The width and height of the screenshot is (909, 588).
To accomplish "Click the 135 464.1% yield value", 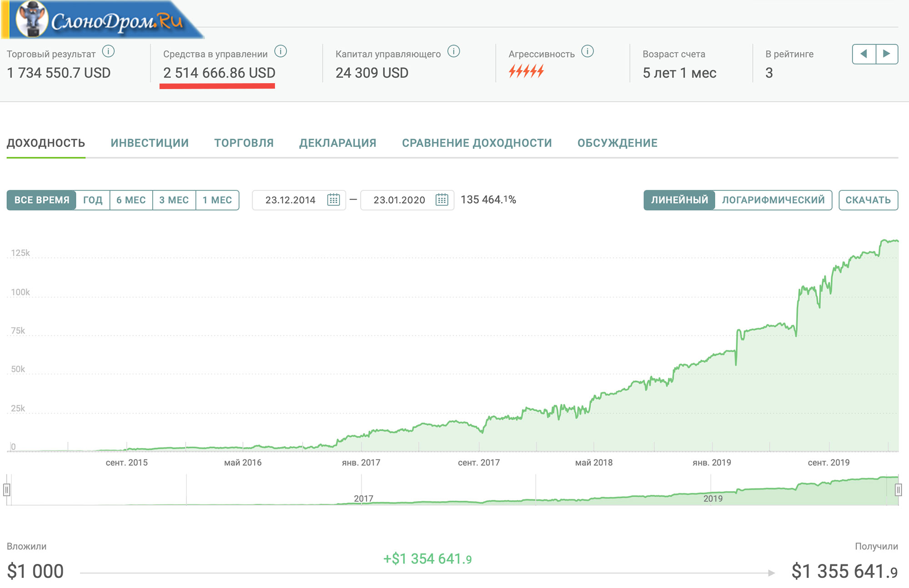I will pyautogui.click(x=488, y=200).
